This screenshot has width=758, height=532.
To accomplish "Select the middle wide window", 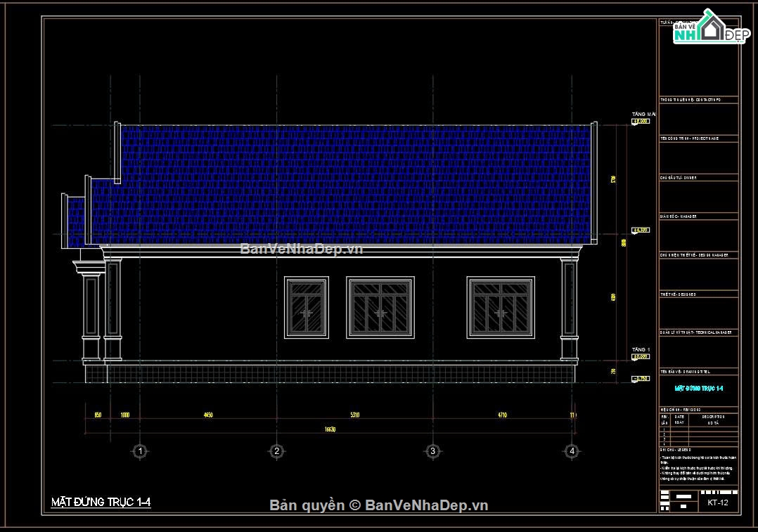I will pos(381,307).
